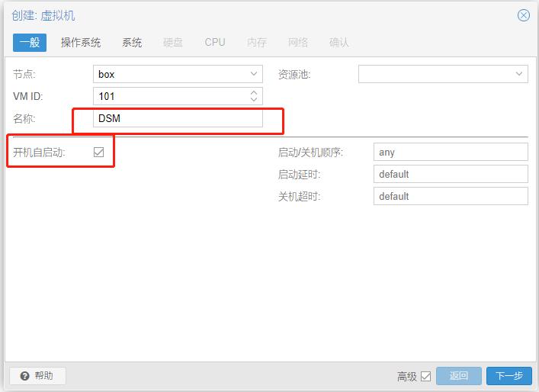Toggle the 开机自启动 checkbox
Screen dimensions: 539x392
[x=98, y=152]
